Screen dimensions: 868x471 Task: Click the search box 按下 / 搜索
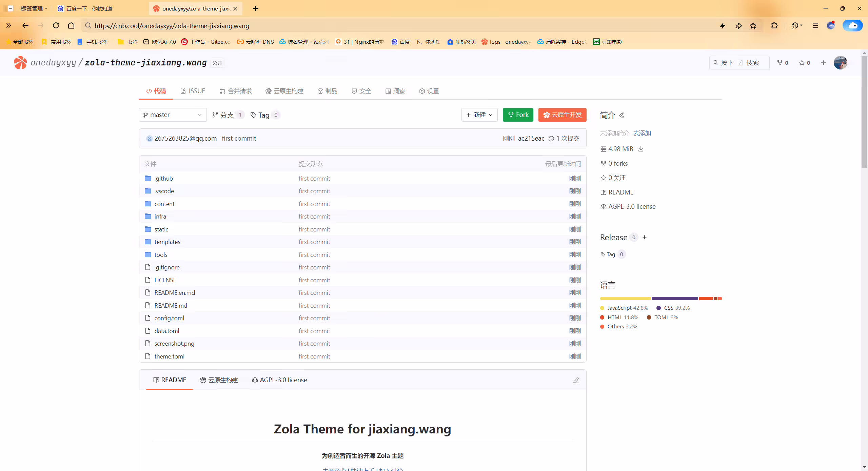[739, 63]
